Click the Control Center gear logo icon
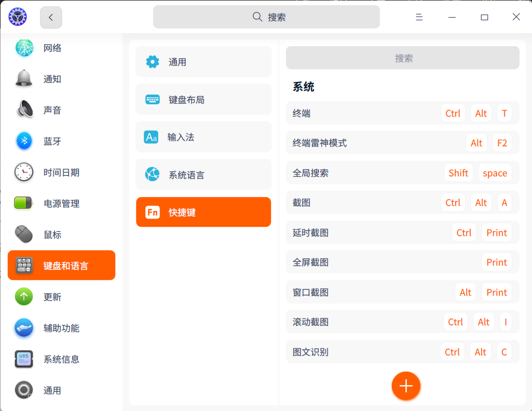 click(18, 17)
